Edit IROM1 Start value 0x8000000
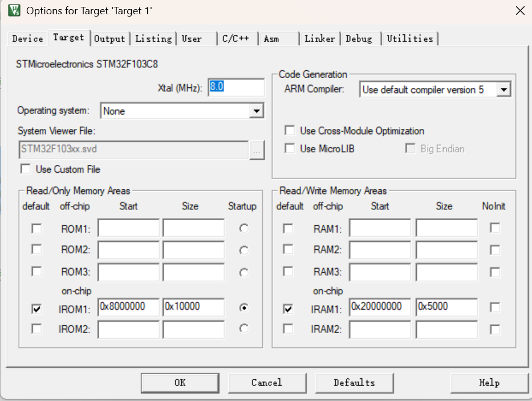The width and height of the screenshot is (532, 401). tap(129, 307)
